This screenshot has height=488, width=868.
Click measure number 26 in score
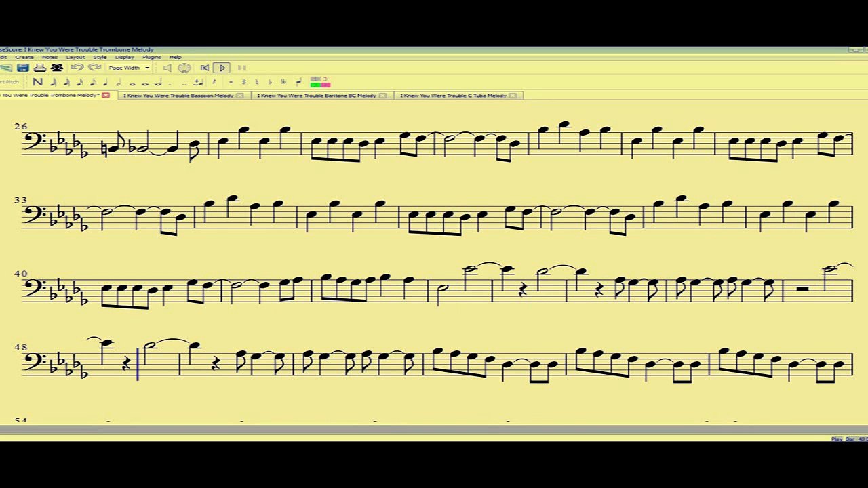(x=20, y=126)
